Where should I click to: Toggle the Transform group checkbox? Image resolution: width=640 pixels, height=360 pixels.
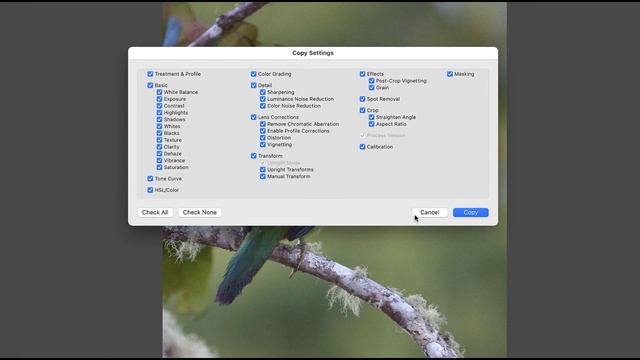coord(253,156)
